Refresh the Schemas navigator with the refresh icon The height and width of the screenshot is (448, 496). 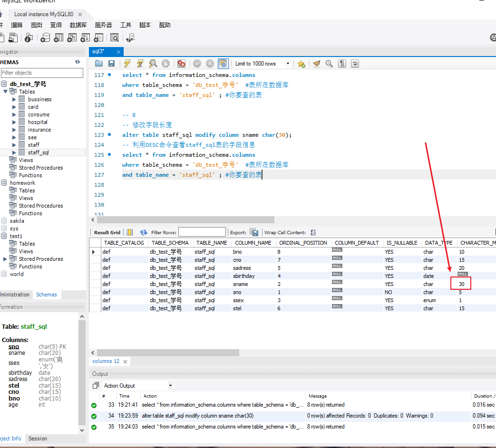[x=77, y=62]
